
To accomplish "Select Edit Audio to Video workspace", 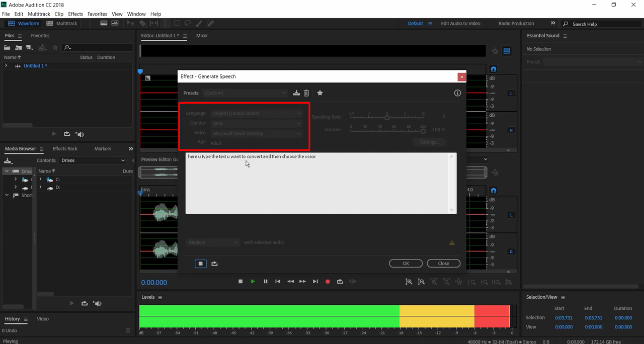I will (x=460, y=24).
